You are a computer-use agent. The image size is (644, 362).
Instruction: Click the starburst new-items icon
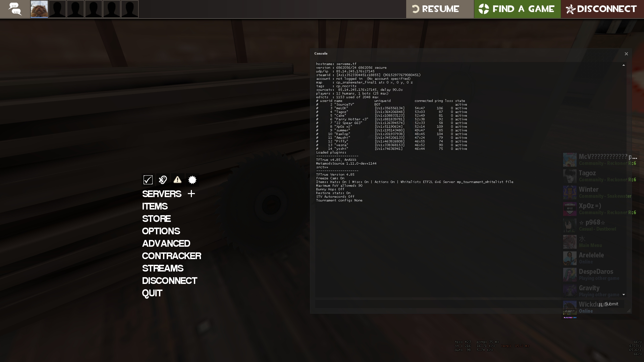[x=192, y=180]
